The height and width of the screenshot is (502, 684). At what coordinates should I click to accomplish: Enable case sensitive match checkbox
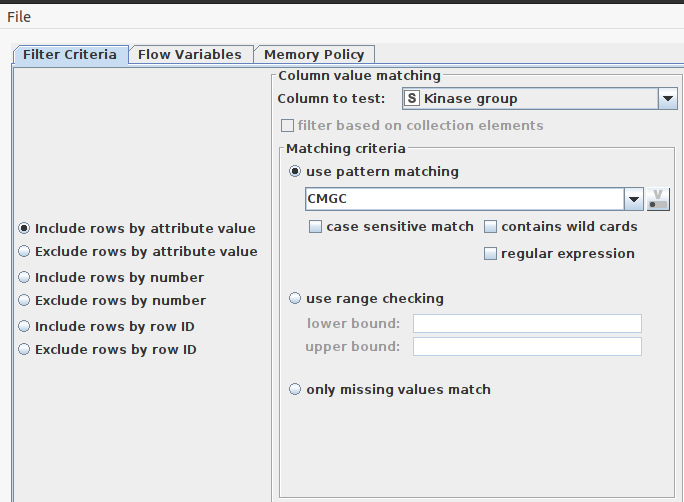pyautogui.click(x=316, y=227)
